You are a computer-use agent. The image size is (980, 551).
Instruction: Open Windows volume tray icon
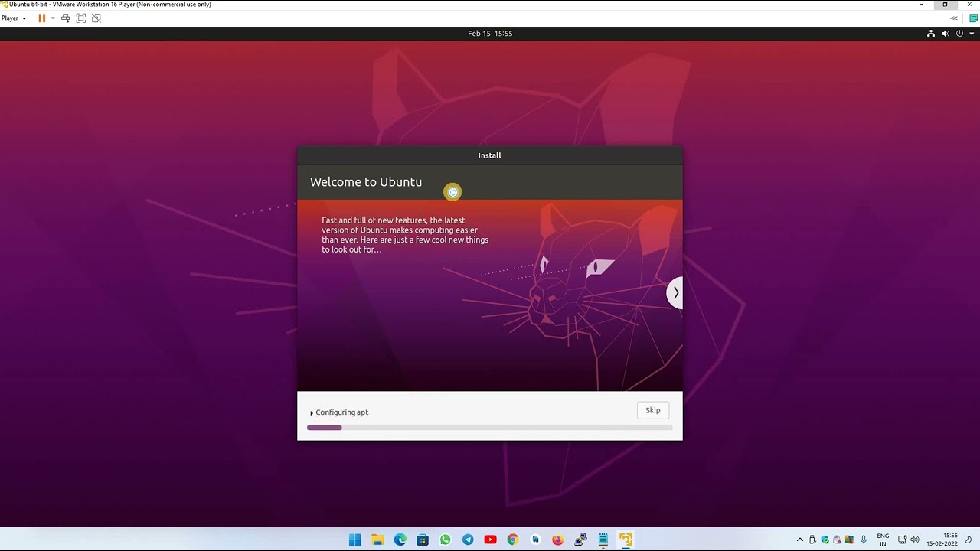915,540
